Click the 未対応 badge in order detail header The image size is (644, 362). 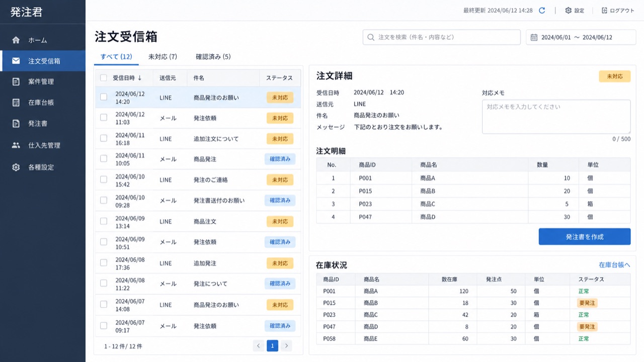[x=614, y=76]
